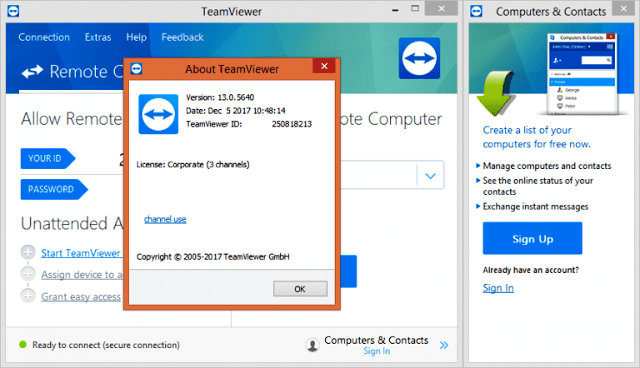
Task: Close the Computers & Contacts window
Action: (x=623, y=8)
